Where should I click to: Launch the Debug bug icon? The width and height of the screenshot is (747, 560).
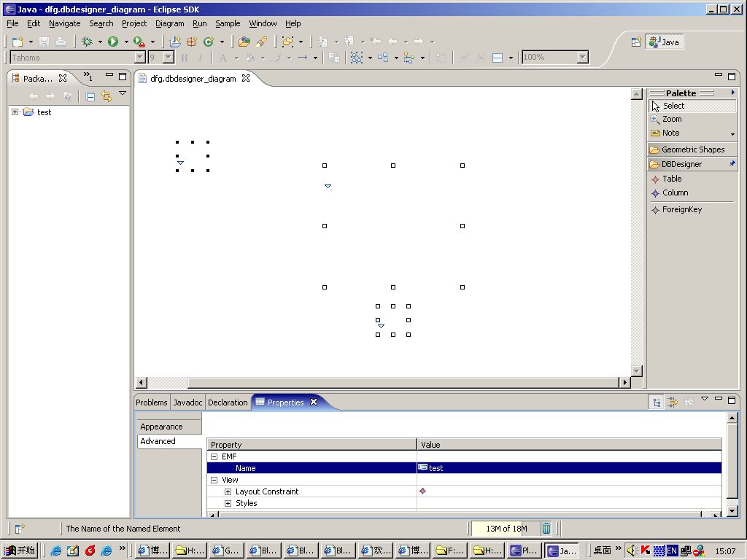click(x=87, y=42)
